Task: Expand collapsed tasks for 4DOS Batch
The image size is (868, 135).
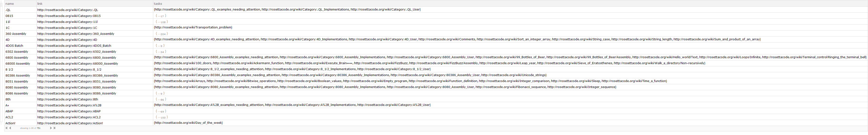Action: pos(160,46)
